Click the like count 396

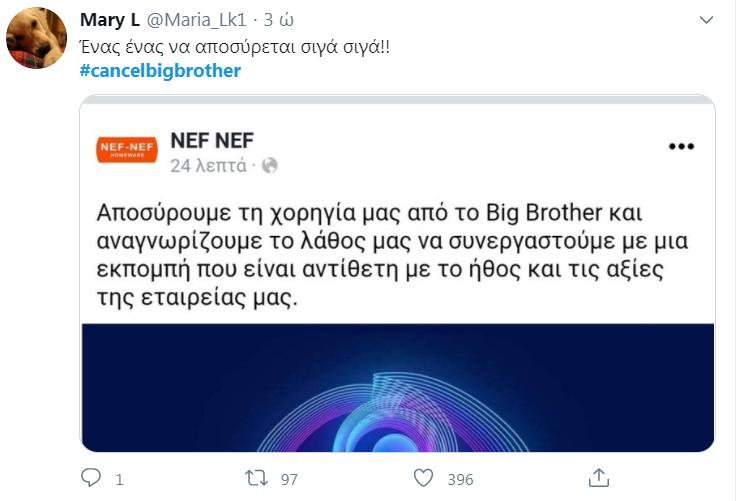pos(461,479)
